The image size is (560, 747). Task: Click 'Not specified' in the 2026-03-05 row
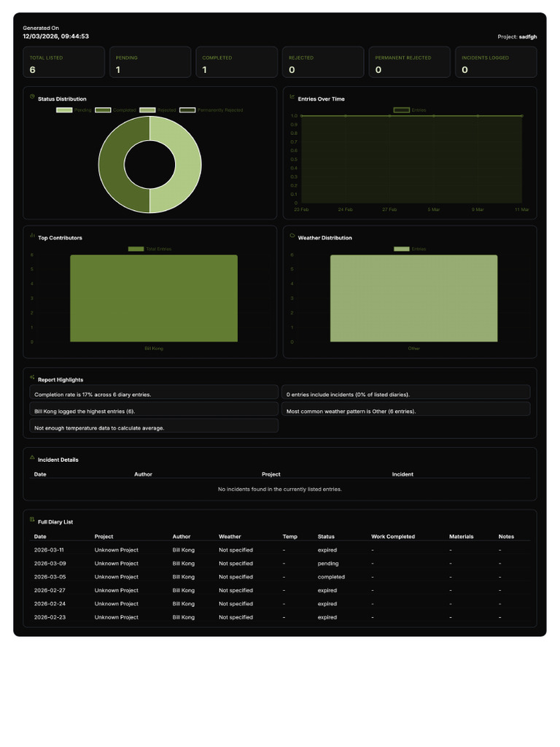236,577
